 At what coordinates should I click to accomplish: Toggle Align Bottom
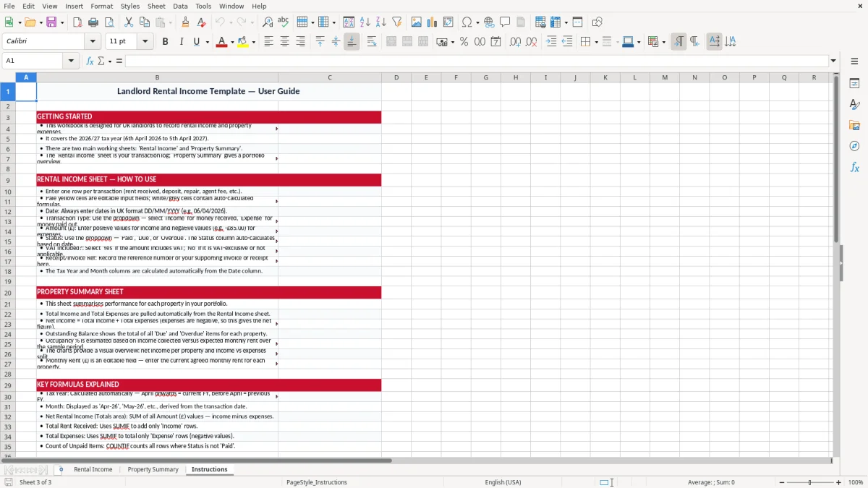coord(352,42)
